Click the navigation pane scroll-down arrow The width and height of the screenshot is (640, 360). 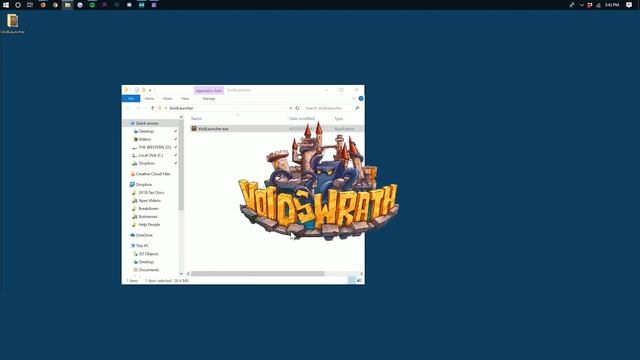coord(181,274)
